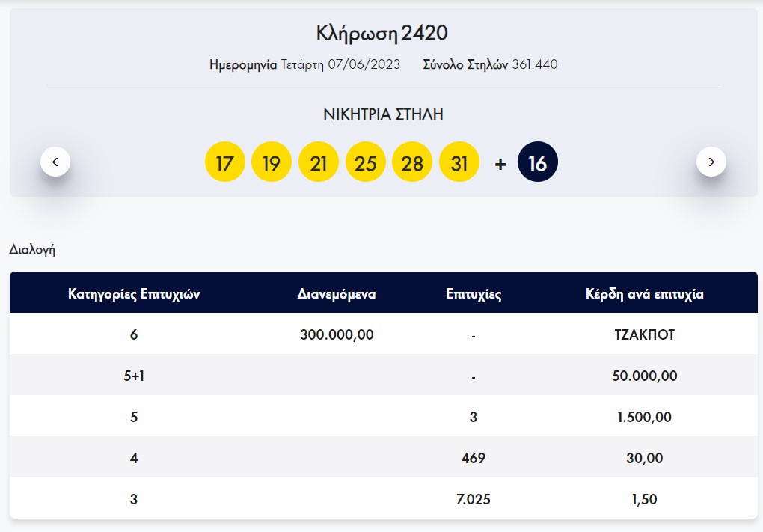The height and width of the screenshot is (532, 763).
Task: Click yellow winning ball number 19
Action: (272, 162)
